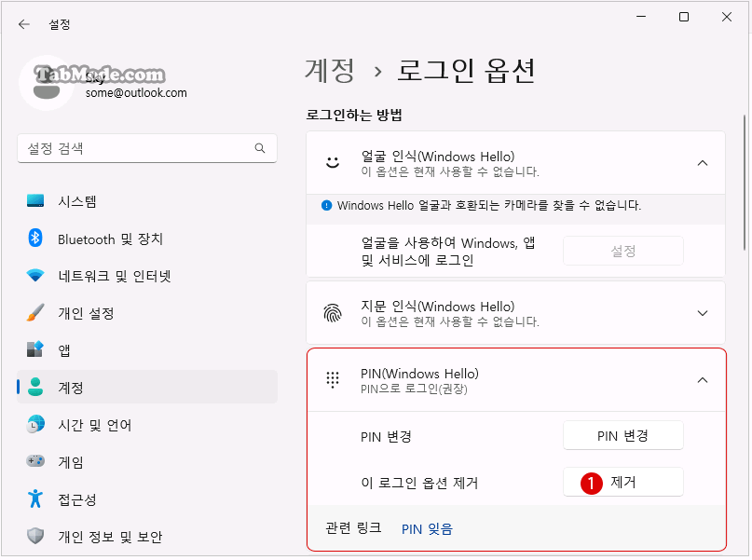Image resolution: width=752 pixels, height=560 pixels.
Task: Click the 이 로그인 옵션 제거 label
Action: [x=419, y=483]
